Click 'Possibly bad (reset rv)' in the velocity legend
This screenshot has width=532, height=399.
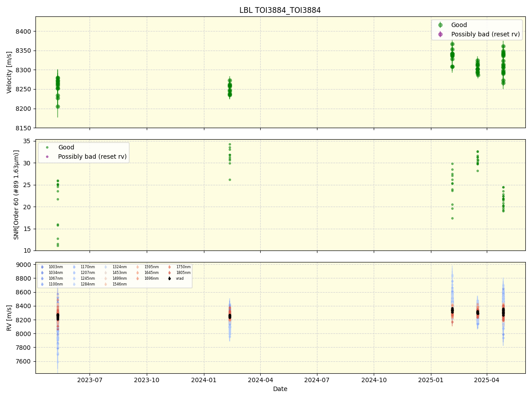485,34
